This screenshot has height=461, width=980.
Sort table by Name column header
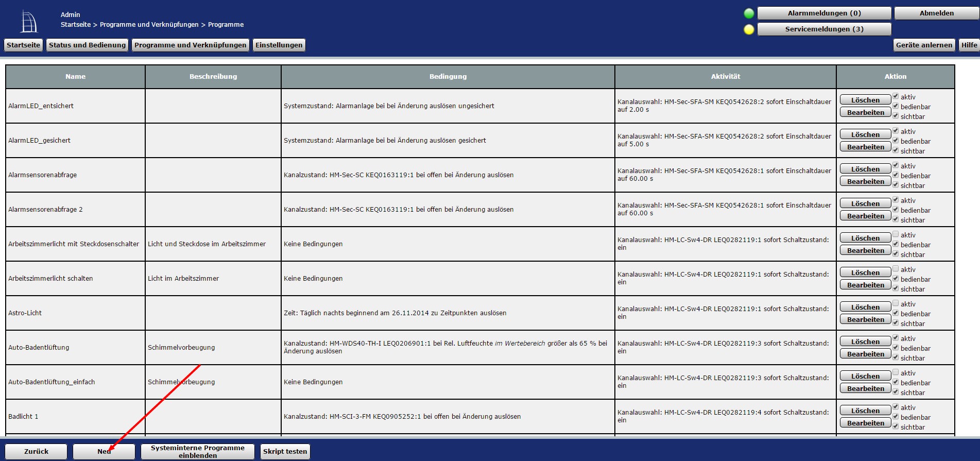75,77
